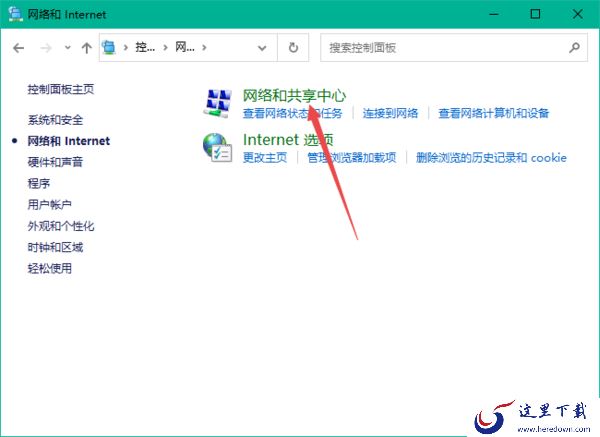
Task: Expand chevron after 网... breadcrumb
Action: (204, 48)
